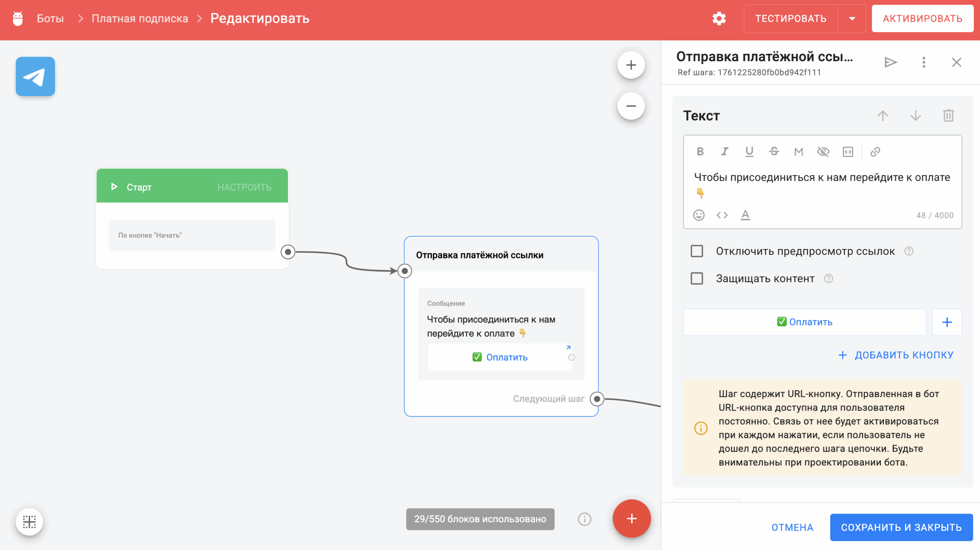The height and width of the screenshot is (550, 980).
Task: Click Сохранить и закрыть button
Action: pos(901,527)
